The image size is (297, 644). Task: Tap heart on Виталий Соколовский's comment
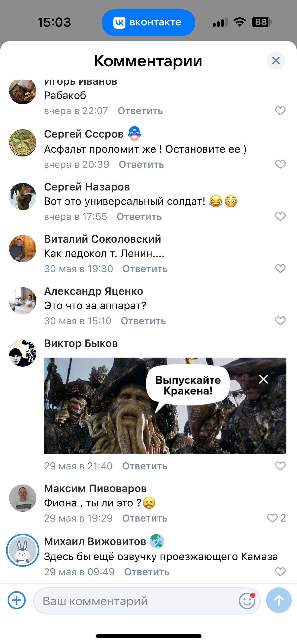[x=280, y=269]
